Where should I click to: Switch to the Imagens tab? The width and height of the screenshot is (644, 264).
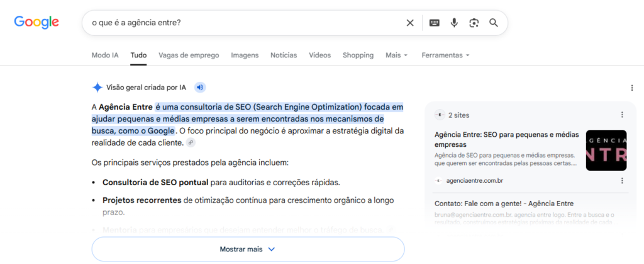coord(245,55)
